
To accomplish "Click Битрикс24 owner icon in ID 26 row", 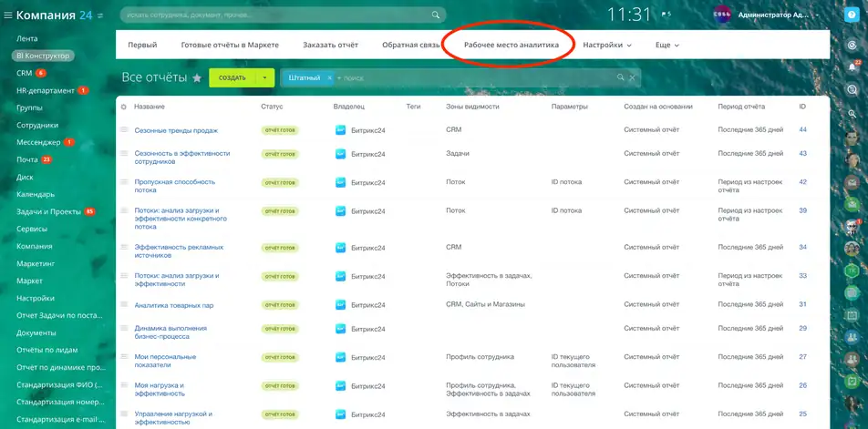I will [340, 386].
